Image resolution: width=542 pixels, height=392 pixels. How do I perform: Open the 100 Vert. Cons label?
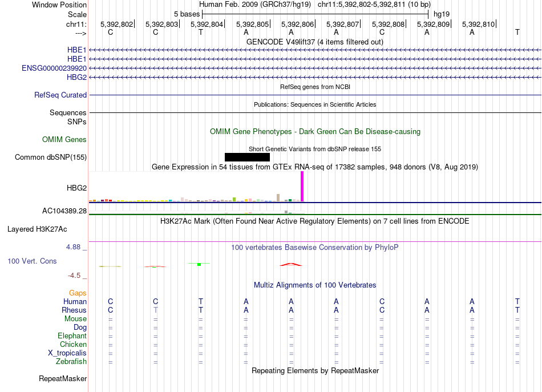[x=32, y=261]
